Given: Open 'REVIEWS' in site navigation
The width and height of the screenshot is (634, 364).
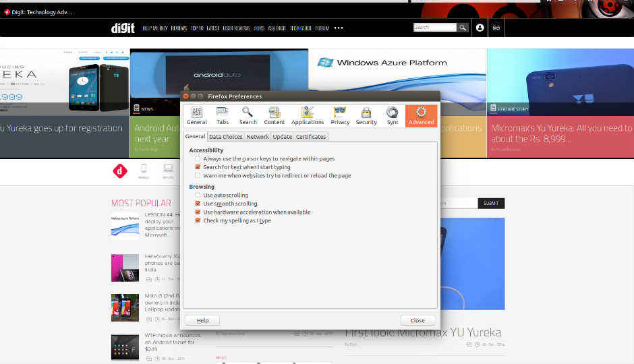Looking at the screenshot, I should 179,28.
